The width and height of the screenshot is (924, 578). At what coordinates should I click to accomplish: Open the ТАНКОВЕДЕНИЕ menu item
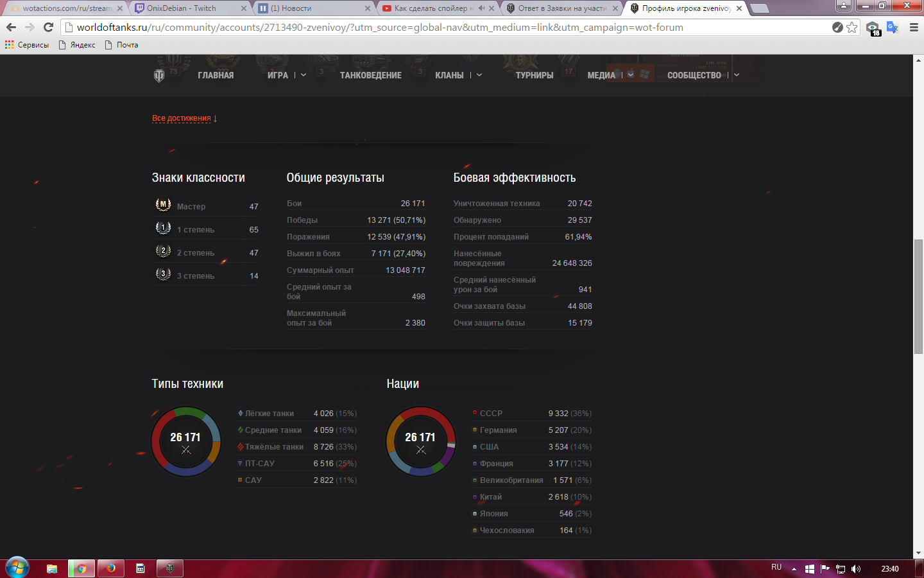[x=371, y=75]
